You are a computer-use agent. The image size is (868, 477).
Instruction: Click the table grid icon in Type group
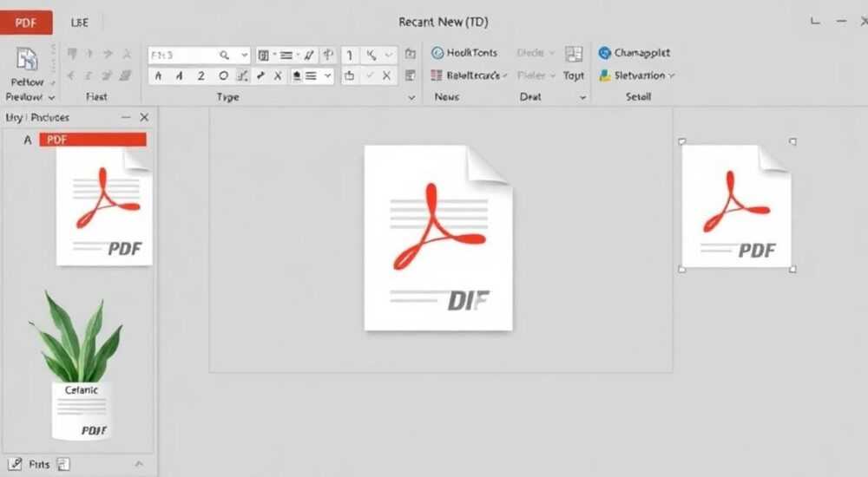264,56
